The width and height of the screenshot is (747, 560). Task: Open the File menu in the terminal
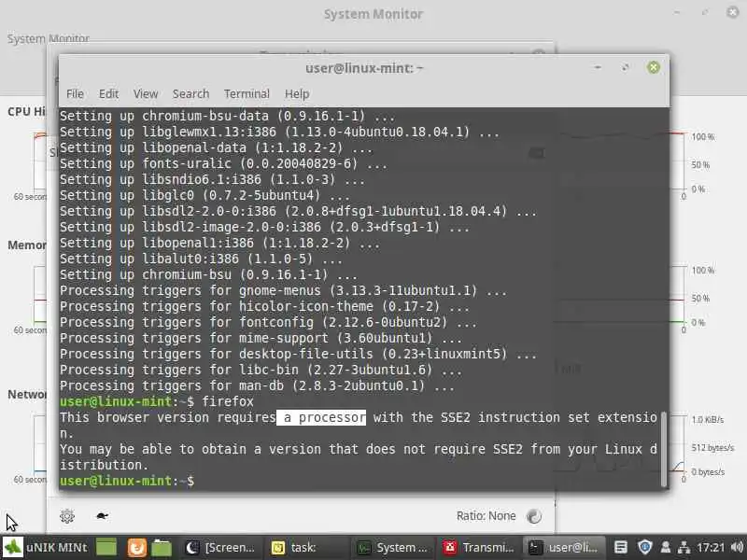75,94
